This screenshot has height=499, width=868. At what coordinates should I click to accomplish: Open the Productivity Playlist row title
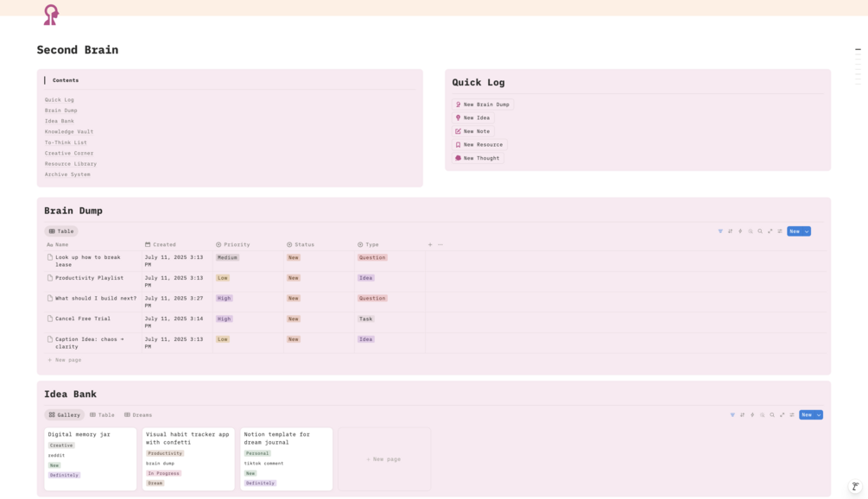click(x=89, y=278)
